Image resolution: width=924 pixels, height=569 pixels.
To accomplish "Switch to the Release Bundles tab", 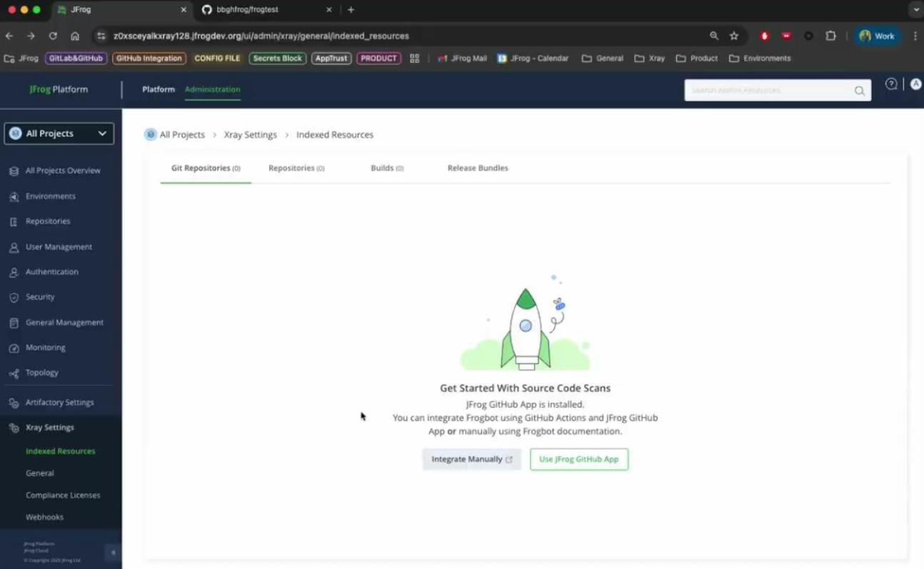I will coord(478,168).
